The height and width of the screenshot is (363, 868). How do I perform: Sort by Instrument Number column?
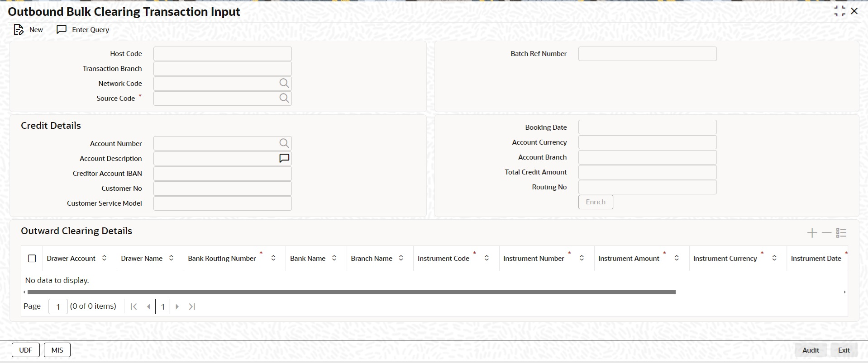coord(582,258)
